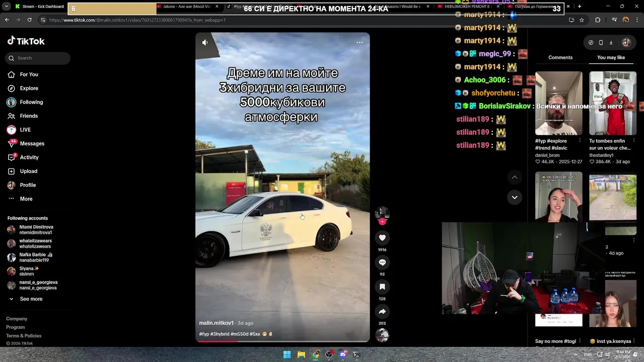Go back in the browser
The image size is (644, 362).
click(7, 20)
